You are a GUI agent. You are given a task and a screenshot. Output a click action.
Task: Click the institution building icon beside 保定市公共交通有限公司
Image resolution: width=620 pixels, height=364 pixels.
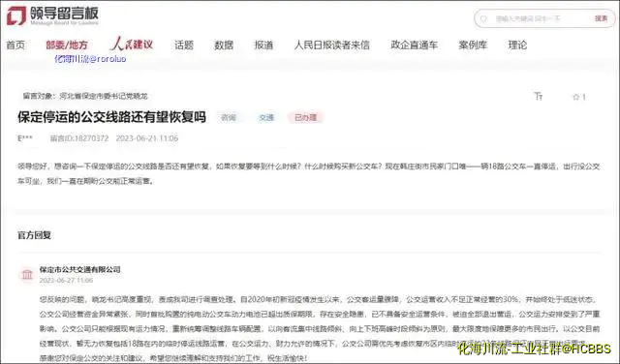click(x=27, y=274)
